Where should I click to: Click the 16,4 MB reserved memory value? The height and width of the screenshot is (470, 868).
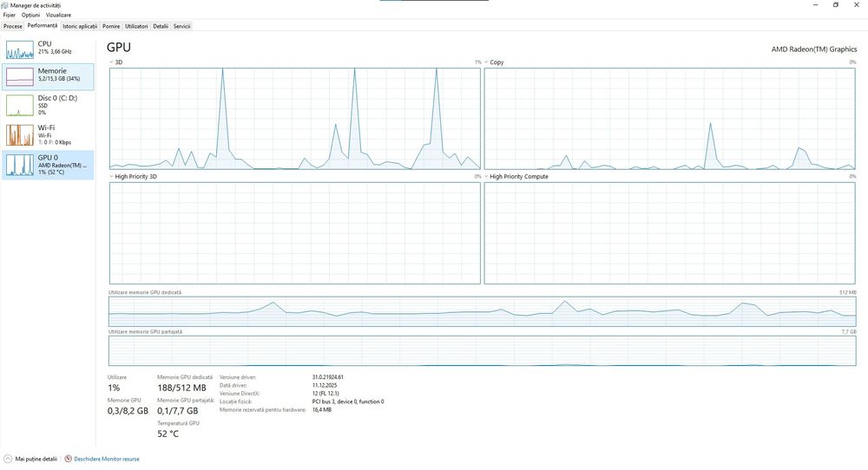322,410
